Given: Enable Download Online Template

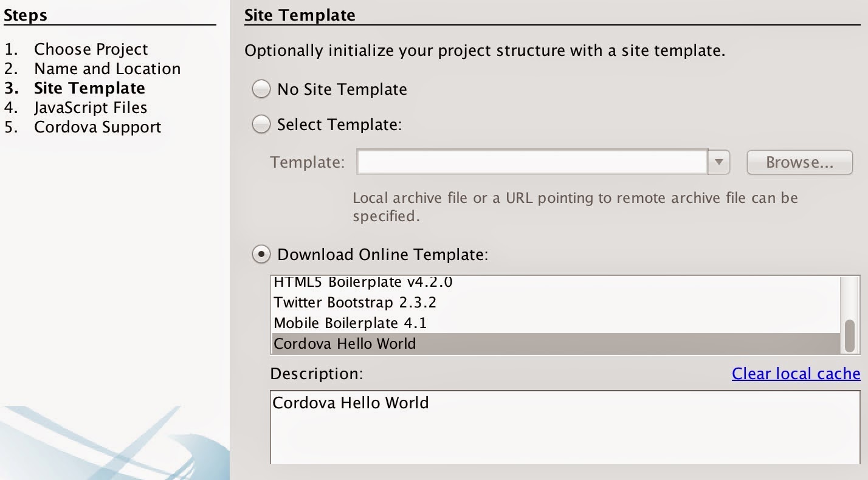Looking at the screenshot, I should 261,254.
